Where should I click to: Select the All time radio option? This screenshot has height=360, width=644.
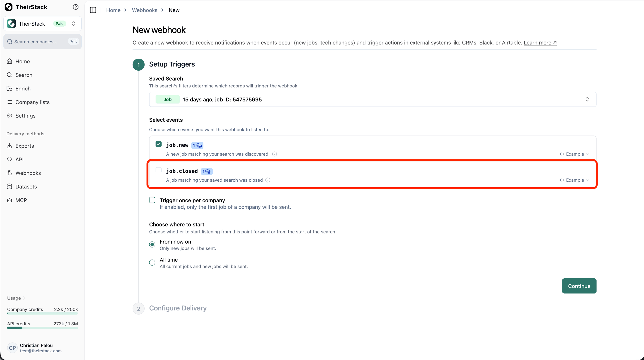coord(152,262)
